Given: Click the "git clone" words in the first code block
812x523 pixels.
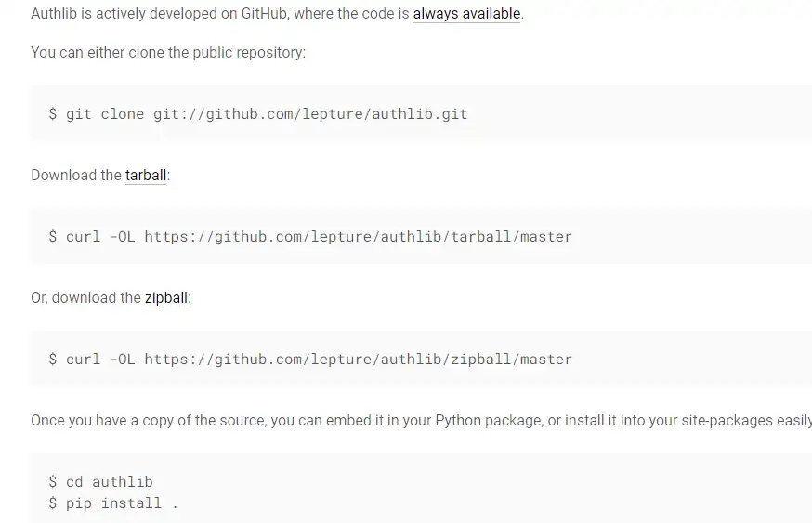Looking at the screenshot, I should pyautogui.click(x=105, y=114).
